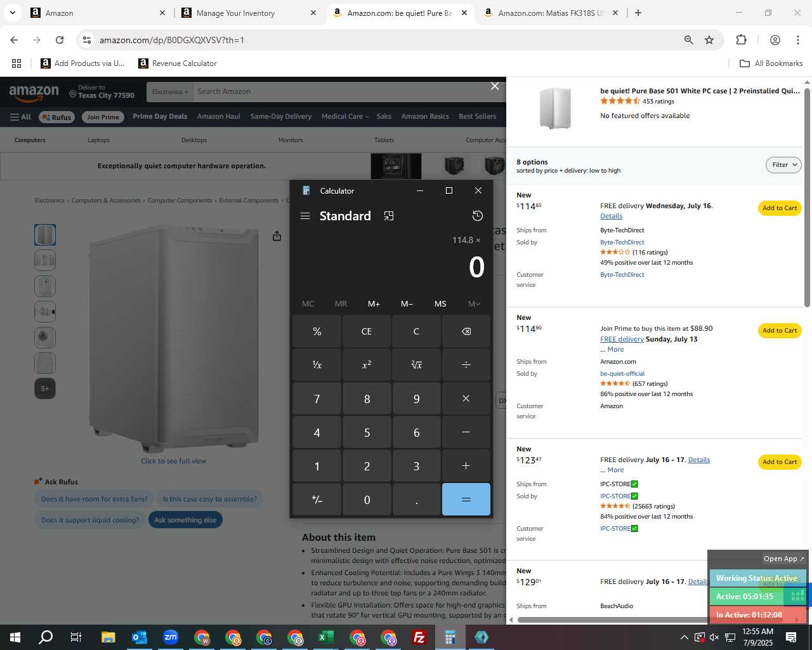
Task: Click the address bar URL field
Action: pyautogui.click(x=381, y=40)
